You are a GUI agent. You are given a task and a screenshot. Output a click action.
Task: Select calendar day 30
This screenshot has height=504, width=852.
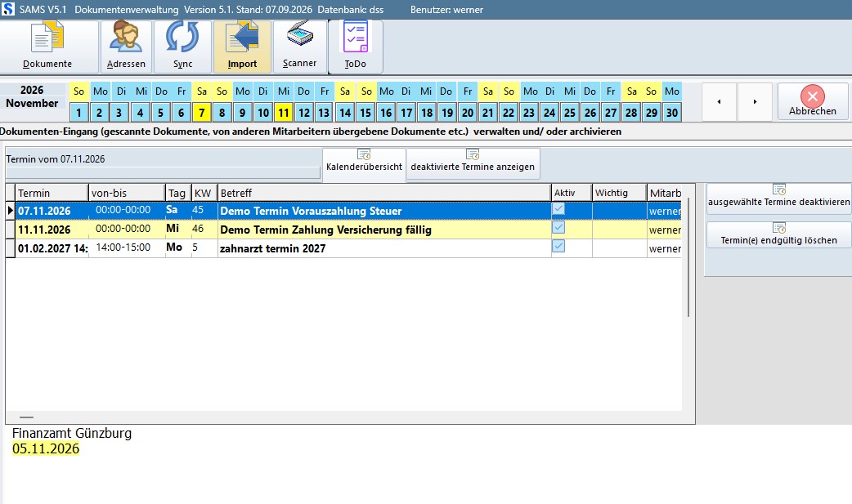click(672, 113)
